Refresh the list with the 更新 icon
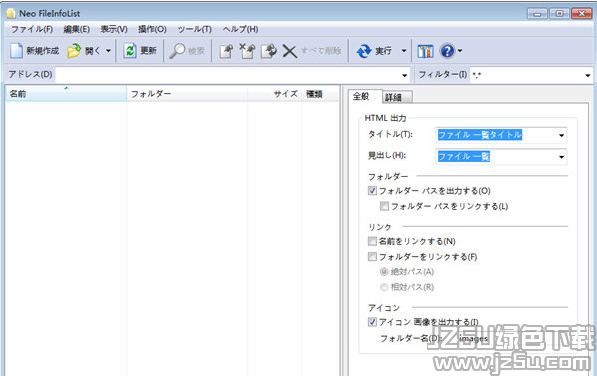Viewport: 597px width, 376px height. (130, 51)
